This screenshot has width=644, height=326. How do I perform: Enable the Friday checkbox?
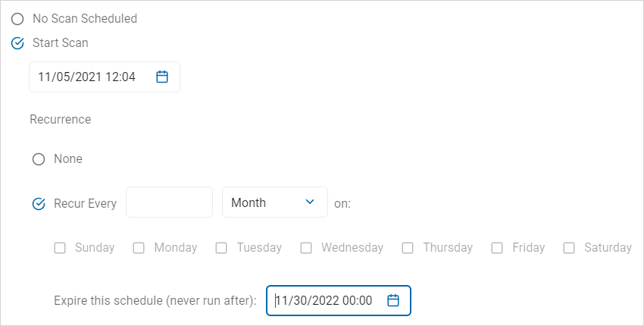(497, 247)
